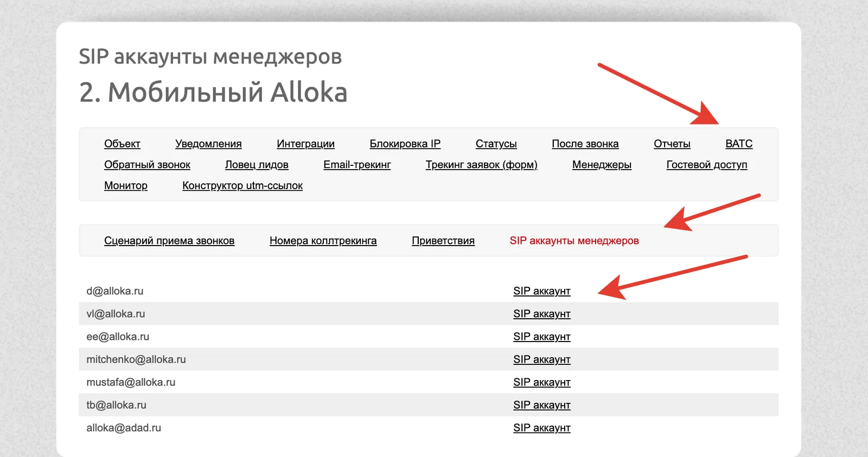This screenshot has height=457, width=868.
Task: Click the tb@alloka.ru email text
Action: (x=116, y=405)
